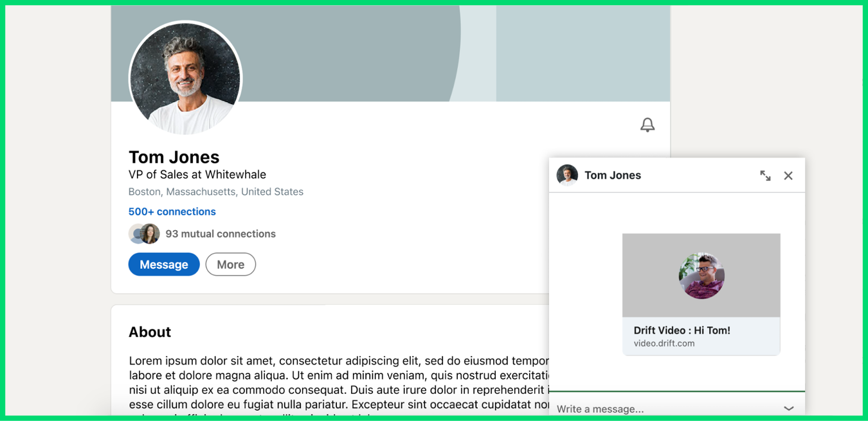Click into the 'Write a message' field
Screen dimensions: 868x421
(662, 409)
